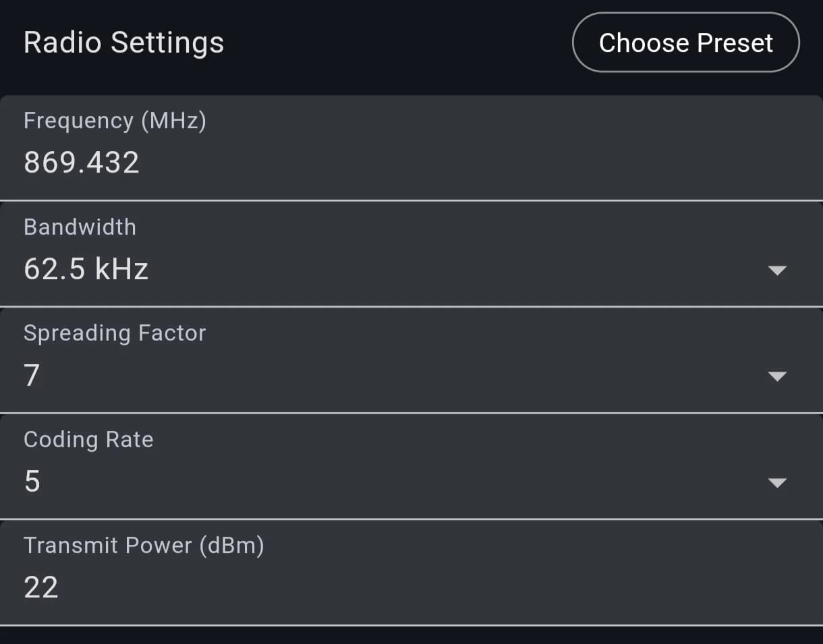This screenshot has width=823, height=644.
Task: Click the Radio Settings heading
Action: pyautogui.click(x=123, y=42)
